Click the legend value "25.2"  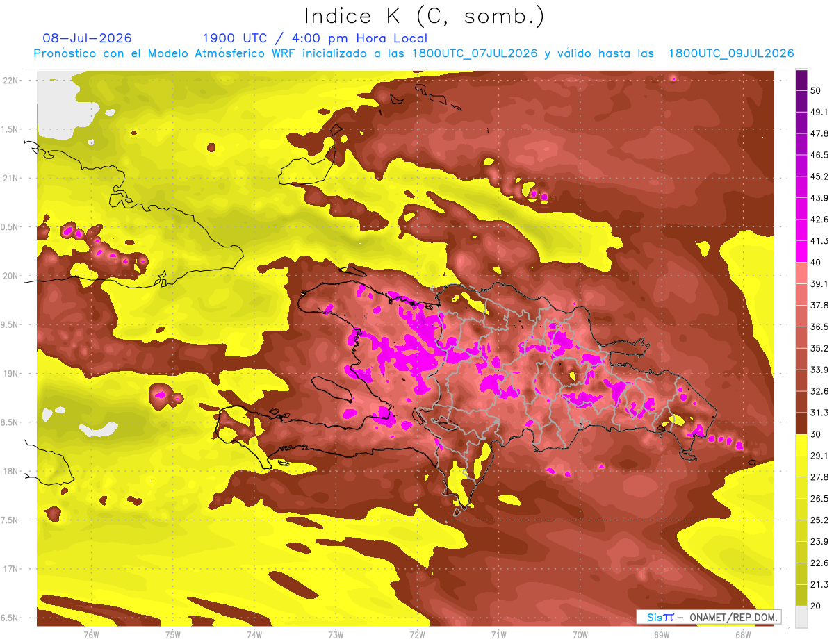(x=819, y=520)
